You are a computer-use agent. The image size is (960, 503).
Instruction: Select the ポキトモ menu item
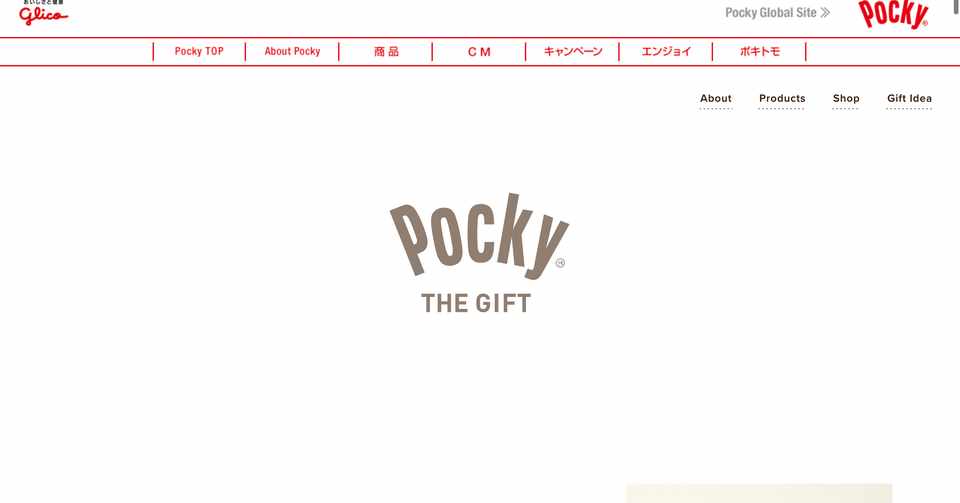coord(760,51)
